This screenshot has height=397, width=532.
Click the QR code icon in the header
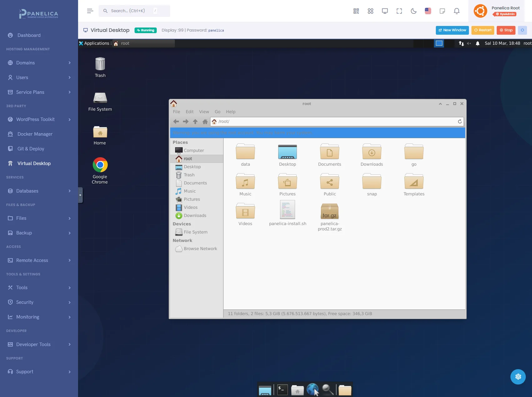[x=356, y=11]
